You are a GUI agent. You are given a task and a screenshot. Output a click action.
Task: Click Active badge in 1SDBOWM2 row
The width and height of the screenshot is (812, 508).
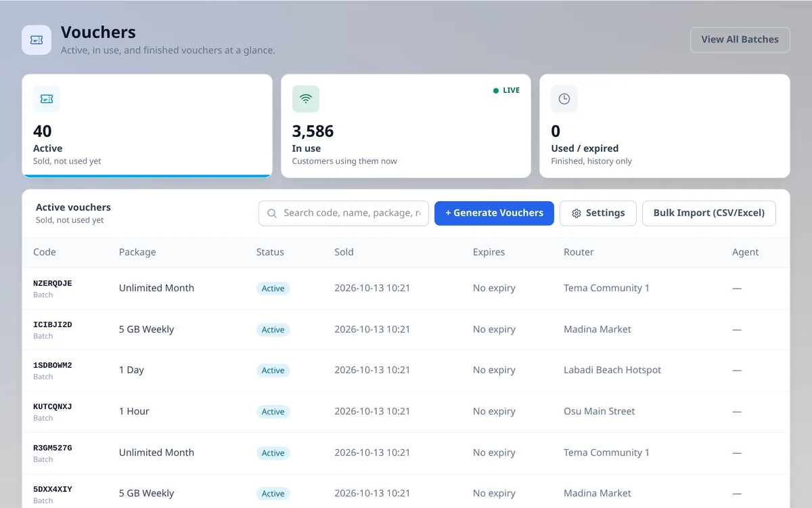tap(273, 371)
